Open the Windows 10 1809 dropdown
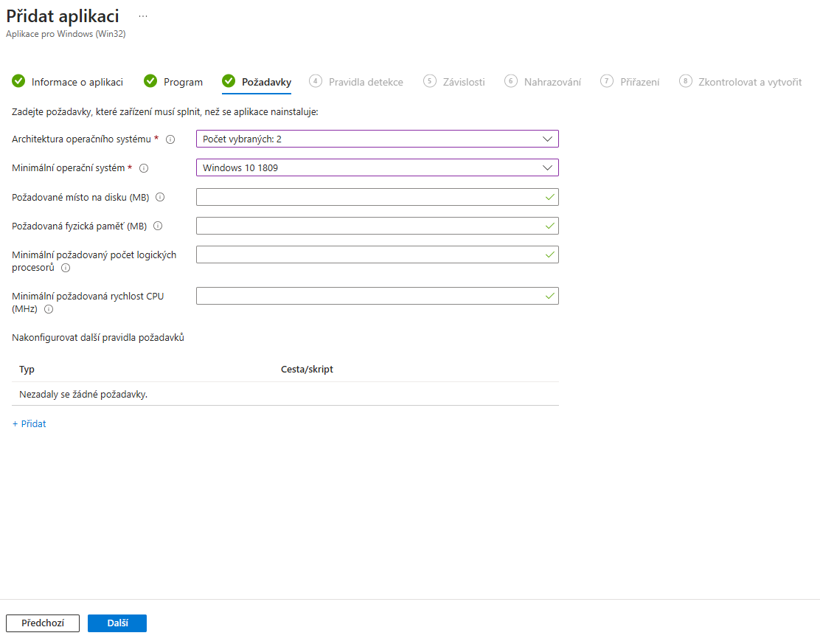Image resolution: width=820 pixels, height=644 pixels. coord(377,167)
